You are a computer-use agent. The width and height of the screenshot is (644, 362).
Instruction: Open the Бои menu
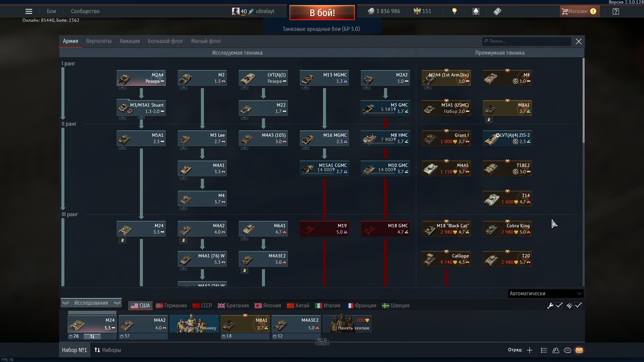click(51, 11)
